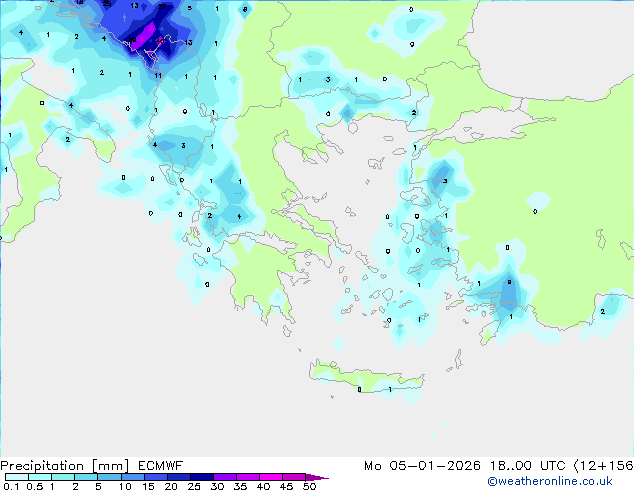Click the '27' precipitation value on map

tap(162, 6)
